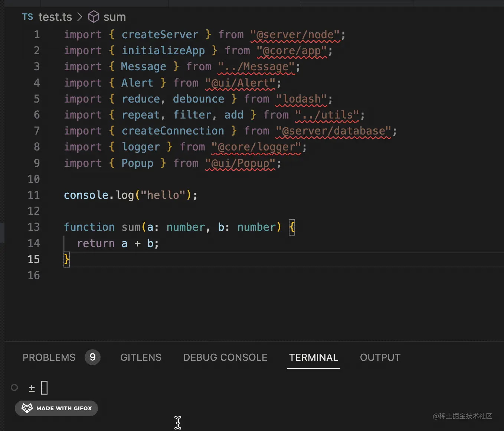Viewport: 504px width, 431px height.
Task: Focus the terminal input prompt
Action: (x=45, y=388)
